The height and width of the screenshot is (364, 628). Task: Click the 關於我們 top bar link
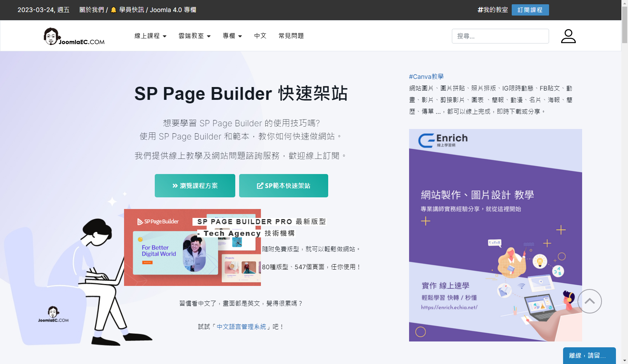tap(92, 10)
